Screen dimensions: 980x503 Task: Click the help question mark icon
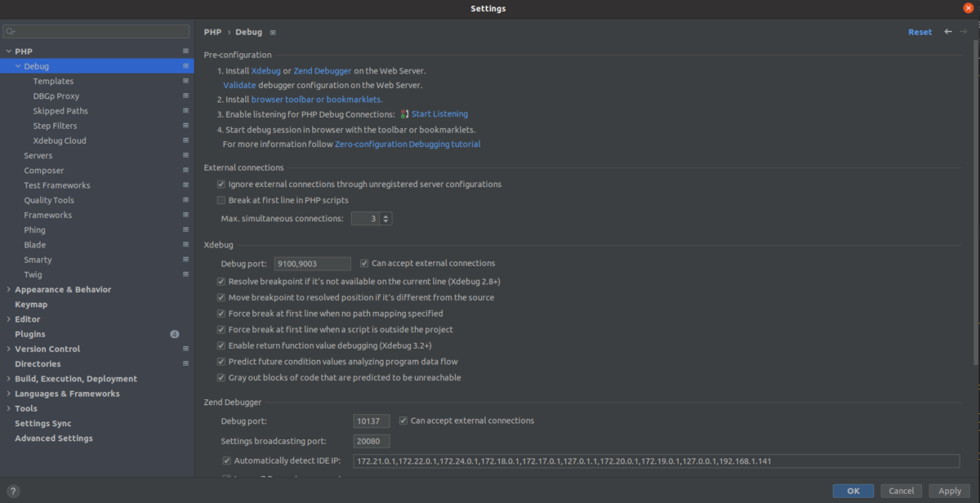click(x=13, y=491)
